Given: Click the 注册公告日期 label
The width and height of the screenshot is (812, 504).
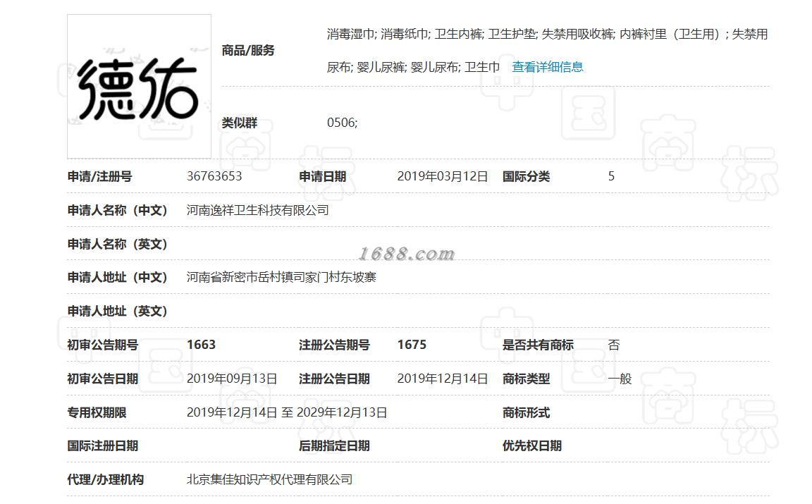Looking at the screenshot, I should 334,379.
